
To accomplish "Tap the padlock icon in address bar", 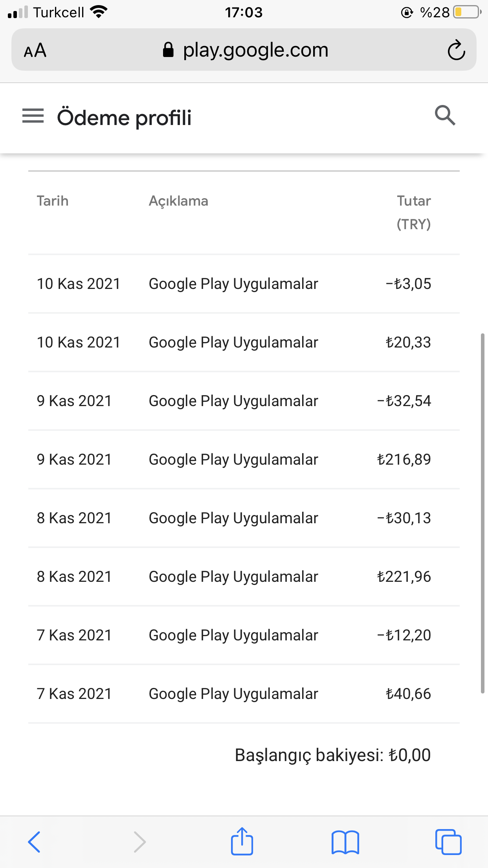I will [168, 50].
